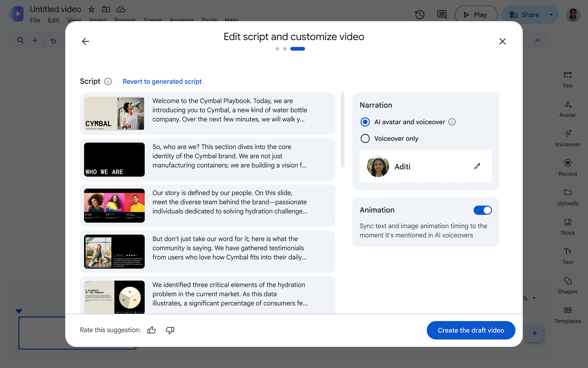
Task: Open info icon beside AI avatar option
Action: [452, 122]
